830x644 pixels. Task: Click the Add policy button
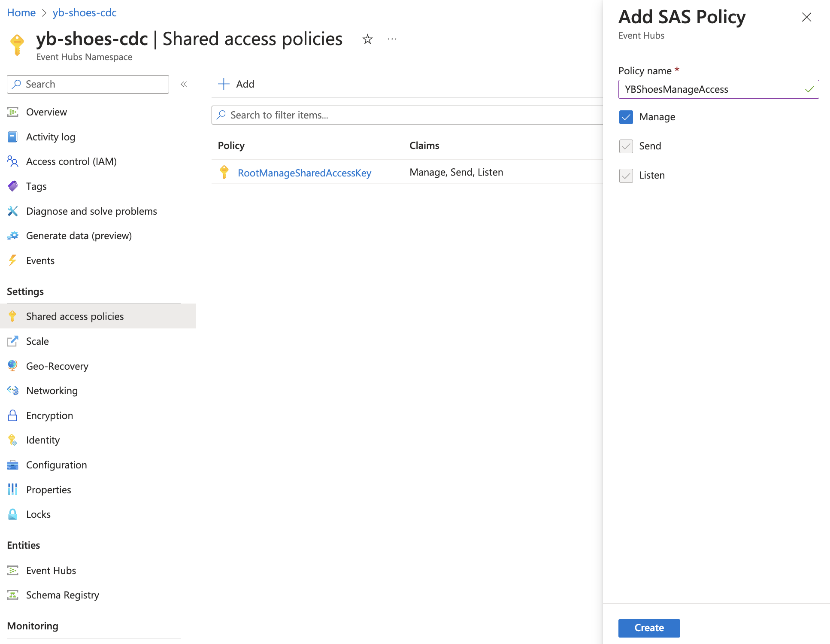236,84
